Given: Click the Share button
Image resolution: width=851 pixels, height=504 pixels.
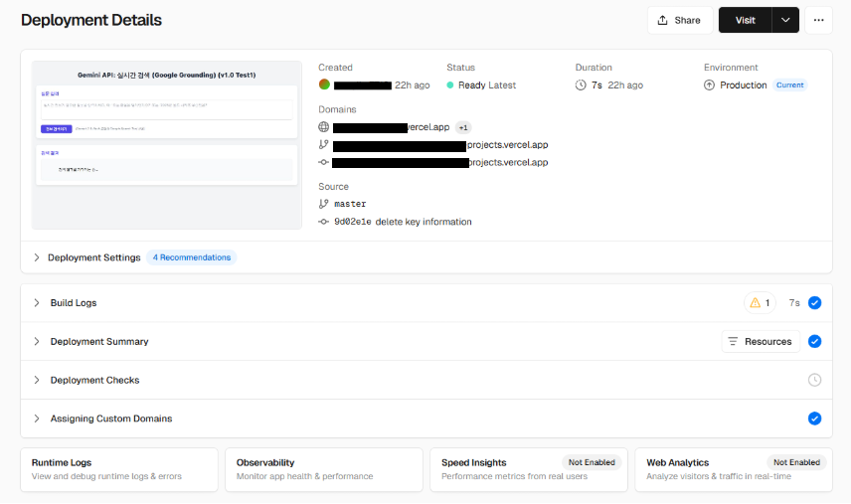Looking at the screenshot, I should 679,20.
